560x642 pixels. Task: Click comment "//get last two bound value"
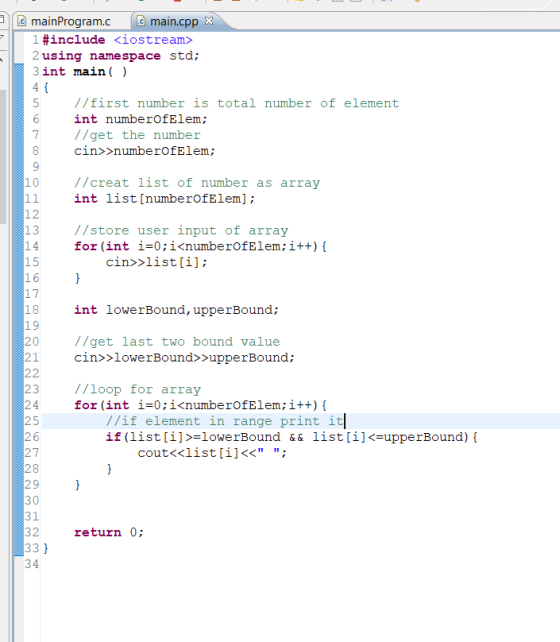(177, 341)
